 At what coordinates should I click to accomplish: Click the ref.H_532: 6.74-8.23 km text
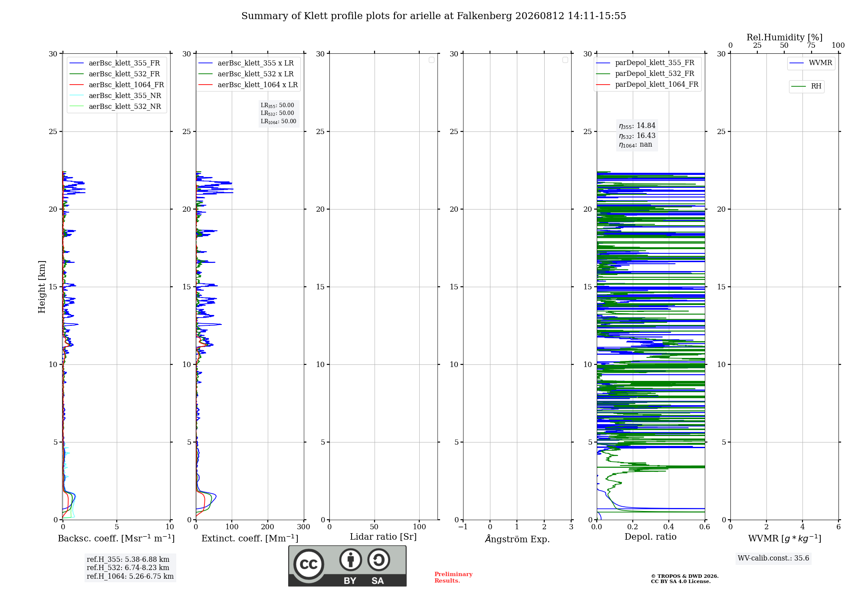(128, 568)
